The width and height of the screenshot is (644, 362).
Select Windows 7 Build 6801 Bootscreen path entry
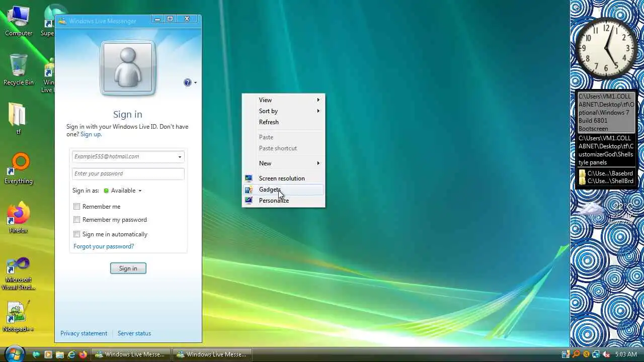pyautogui.click(x=606, y=113)
